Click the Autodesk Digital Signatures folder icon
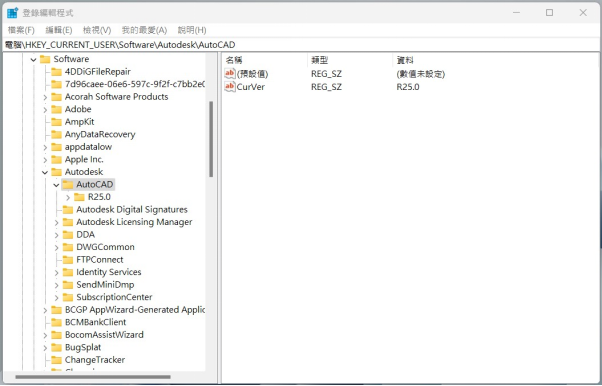The height and width of the screenshot is (386, 602). (x=68, y=210)
